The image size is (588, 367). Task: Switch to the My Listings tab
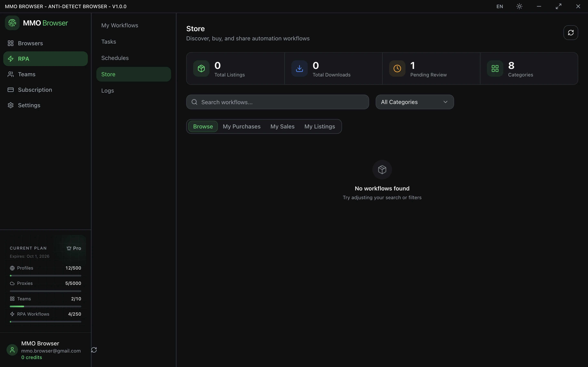point(320,126)
